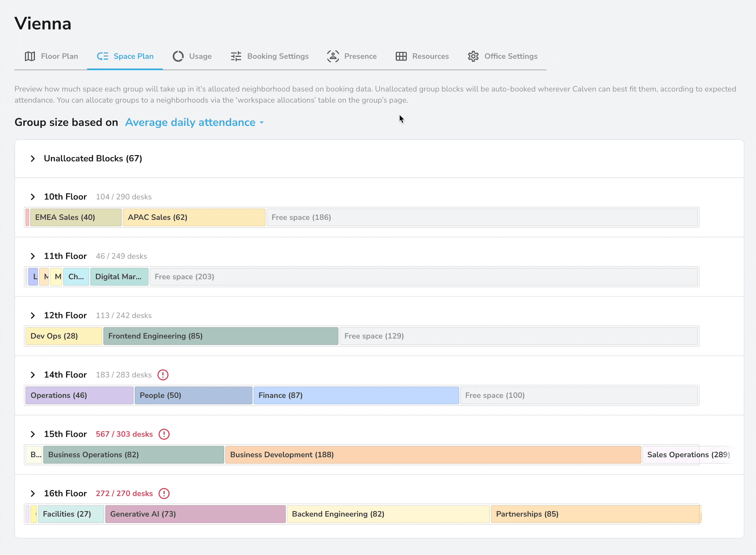756x555 pixels.
Task: Expand the 12th Floor chevron
Action: (x=33, y=315)
